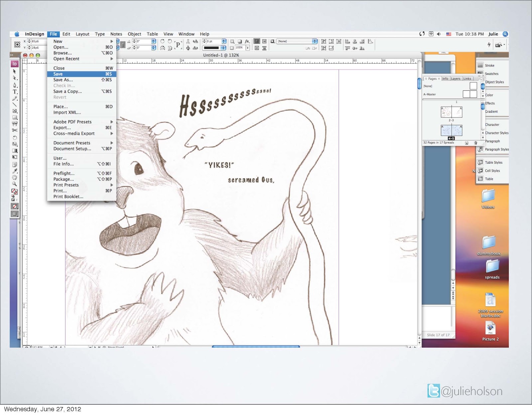Toggle the constrain proportions chain icon
532x415 pixels.
click(x=123, y=45)
